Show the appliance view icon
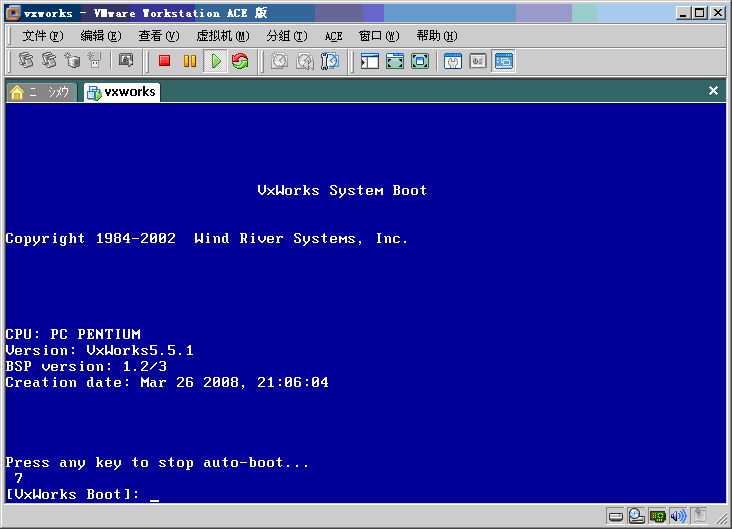 (x=478, y=61)
